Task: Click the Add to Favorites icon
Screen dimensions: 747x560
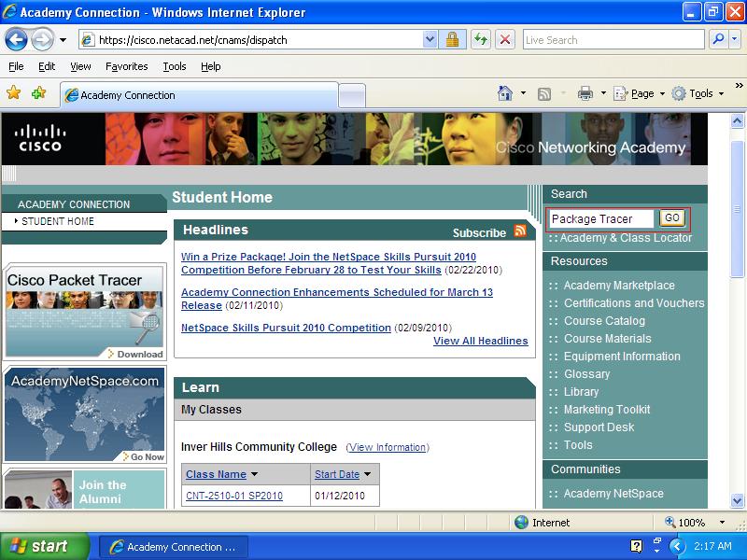Action: coord(38,92)
